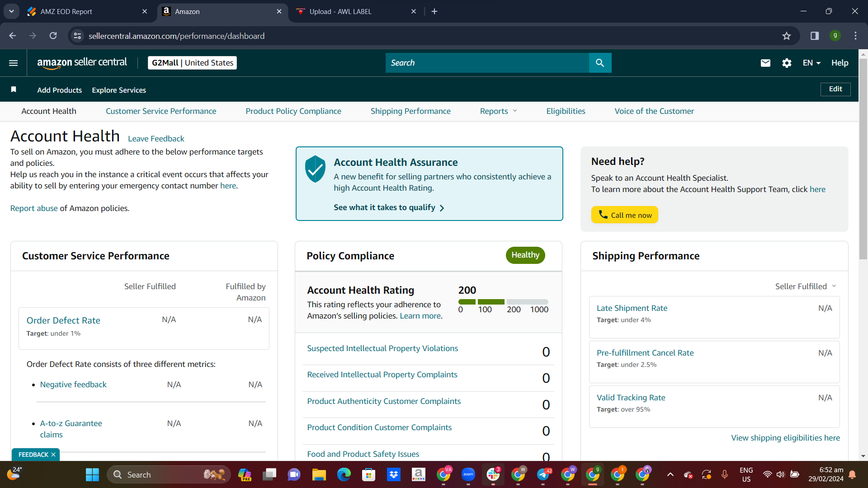
Task: Open the Seller Central hamburger menu
Action: click(14, 63)
